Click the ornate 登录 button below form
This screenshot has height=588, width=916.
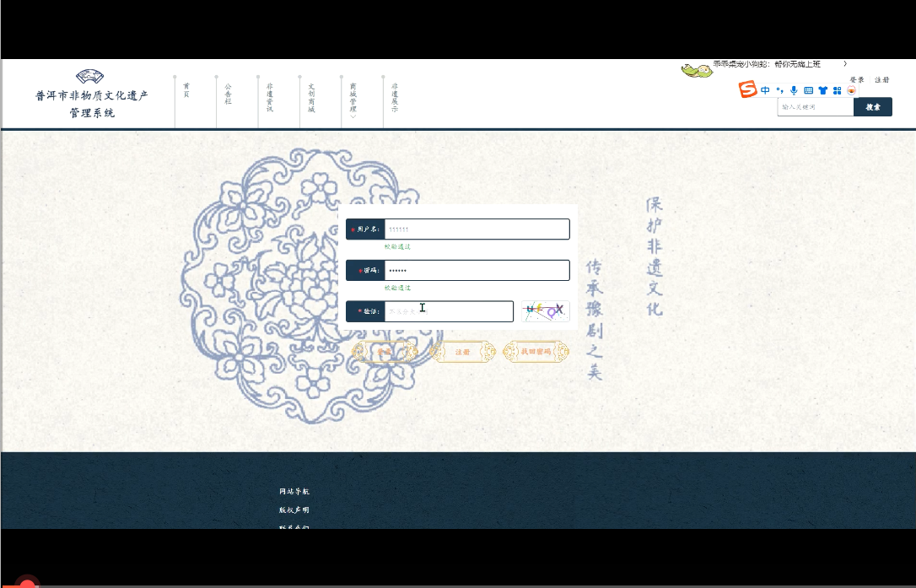[x=385, y=352]
